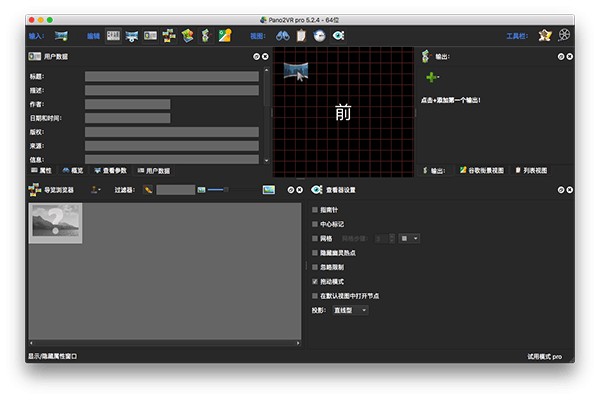Click the input panorama icon in toolbar

(x=62, y=36)
